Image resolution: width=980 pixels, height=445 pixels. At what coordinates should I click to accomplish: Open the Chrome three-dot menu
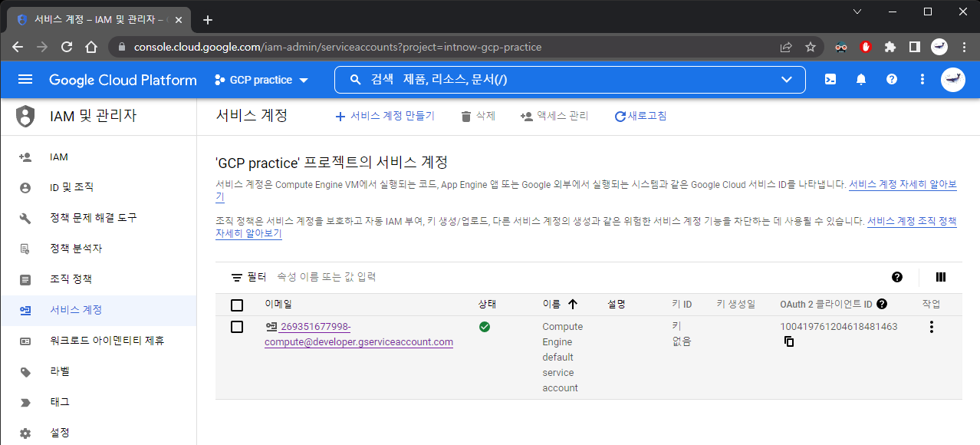tap(964, 47)
